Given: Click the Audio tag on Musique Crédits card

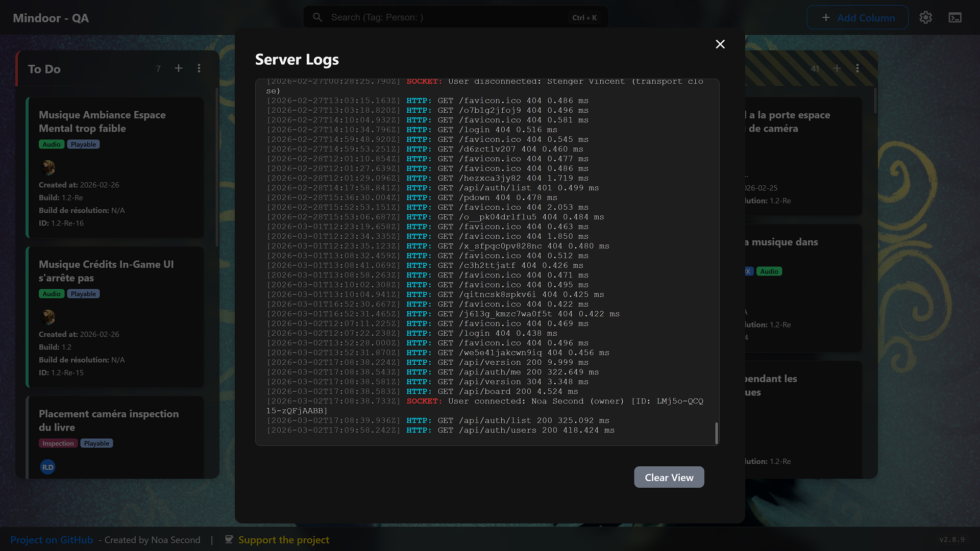Looking at the screenshot, I should pyautogui.click(x=52, y=294).
